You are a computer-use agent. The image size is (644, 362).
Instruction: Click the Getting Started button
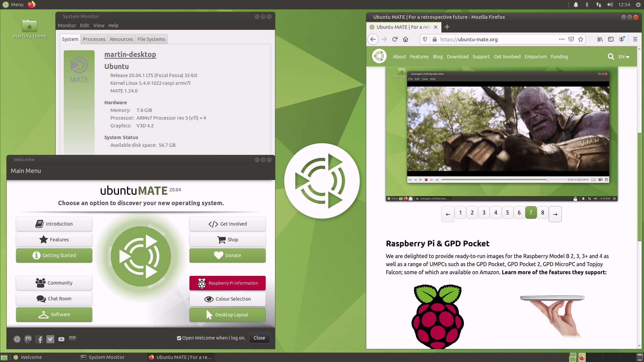point(54,255)
